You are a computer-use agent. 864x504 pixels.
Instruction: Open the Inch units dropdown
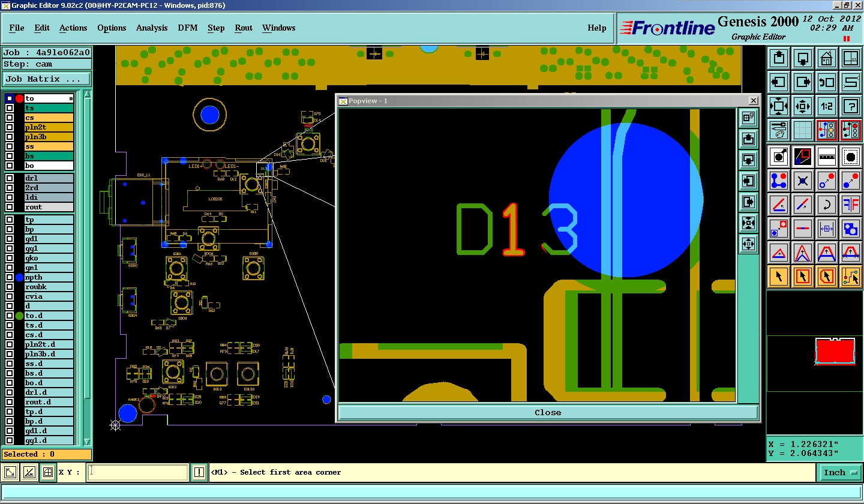point(840,473)
